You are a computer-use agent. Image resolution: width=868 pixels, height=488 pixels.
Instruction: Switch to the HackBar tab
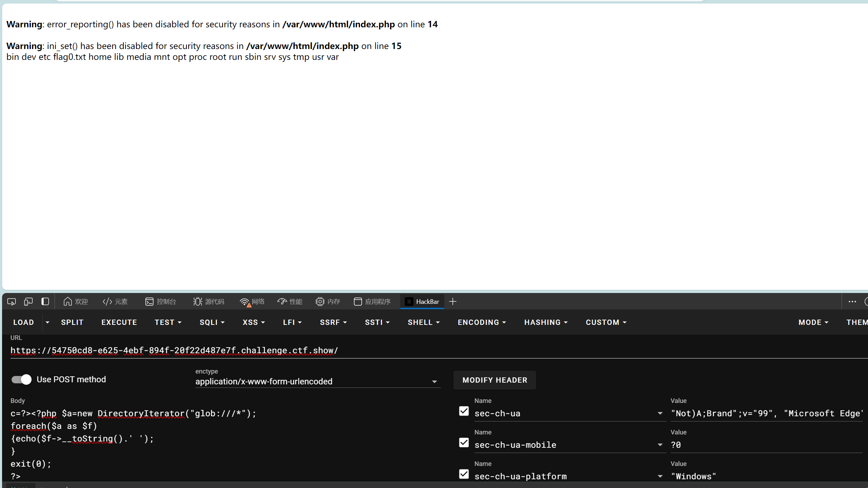coord(422,301)
